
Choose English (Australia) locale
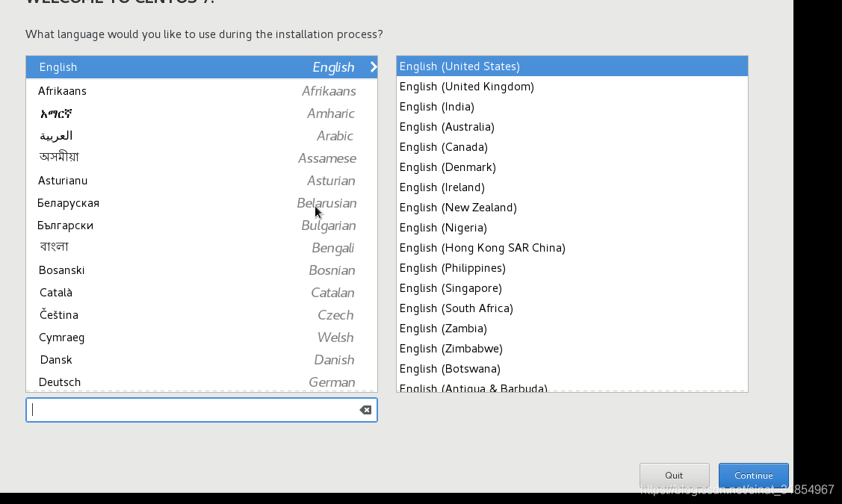572,127
